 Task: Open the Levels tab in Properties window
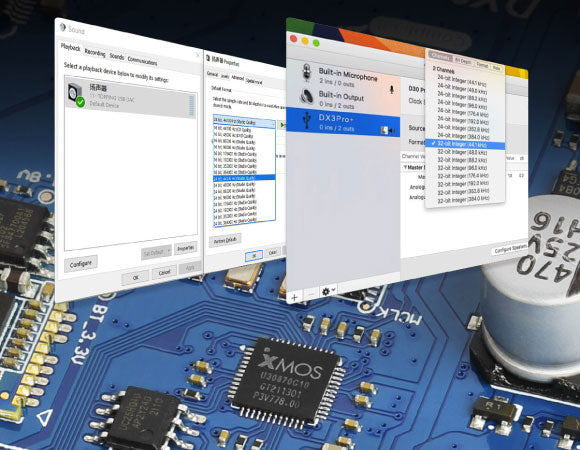point(225,76)
